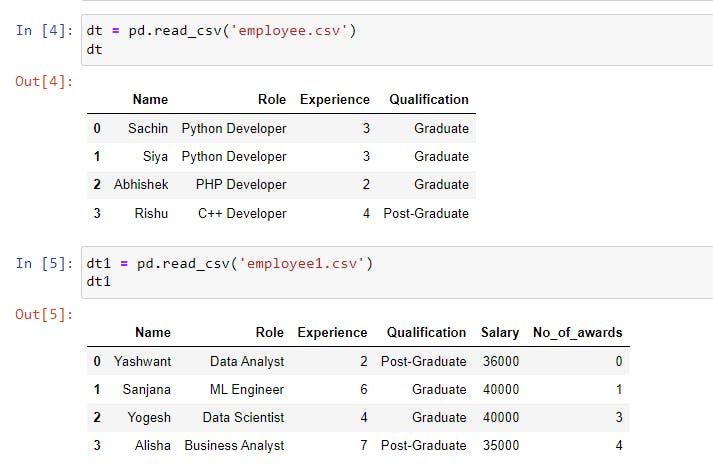The height and width of the screenshot is (472, 713).
Task: Click the C++ Developer role cell
Action: 242,213
